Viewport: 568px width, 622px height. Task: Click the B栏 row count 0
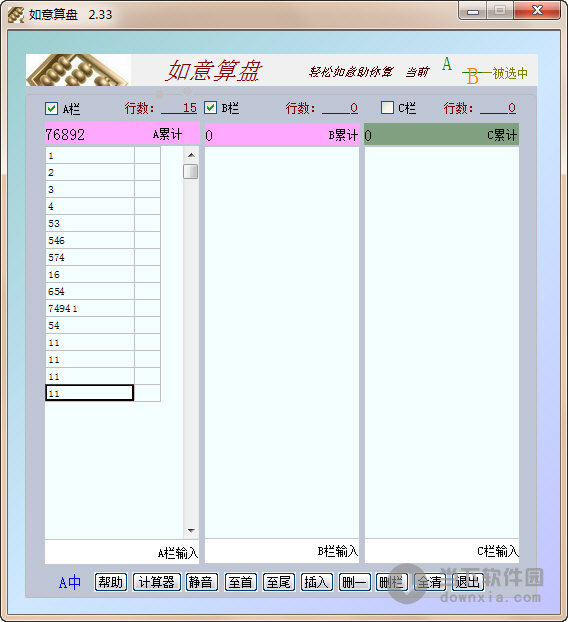[340, 108]
